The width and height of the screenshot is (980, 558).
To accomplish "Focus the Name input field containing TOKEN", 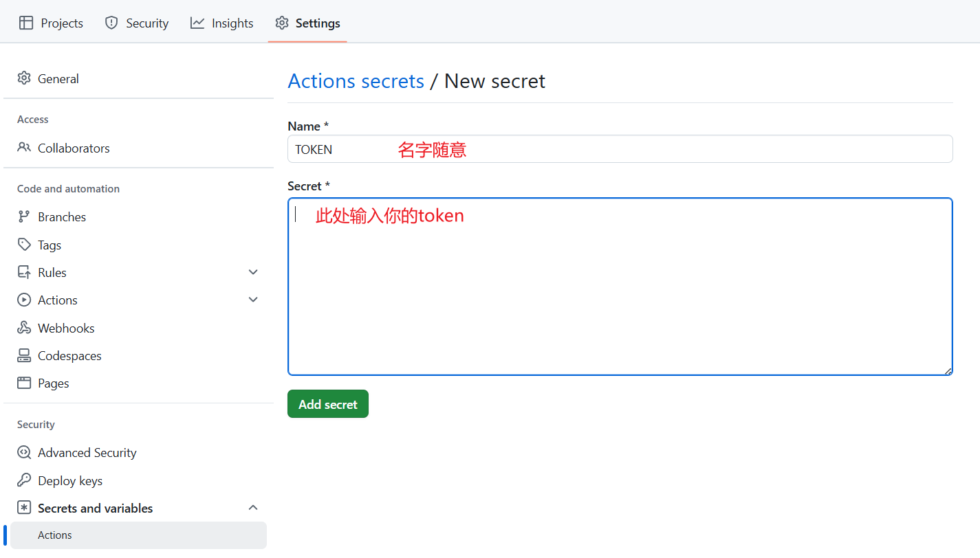I will 619,149.
